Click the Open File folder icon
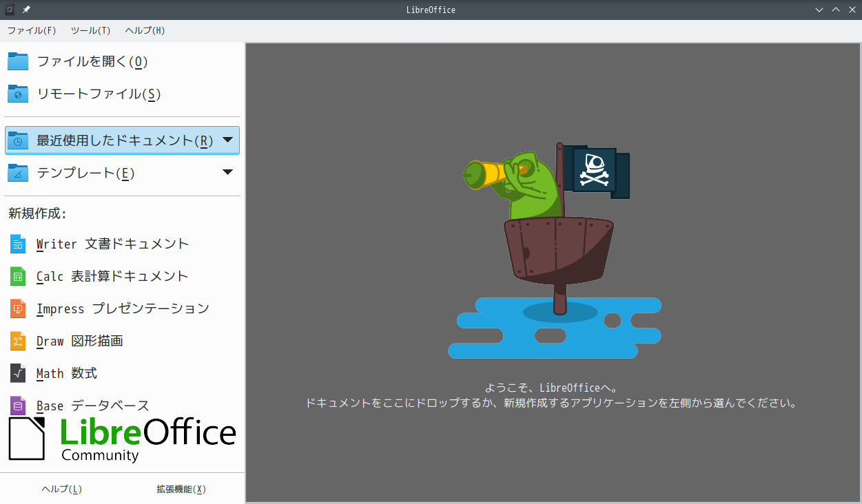The height and width of the screenshot is (504, 862). click(18, 61)
